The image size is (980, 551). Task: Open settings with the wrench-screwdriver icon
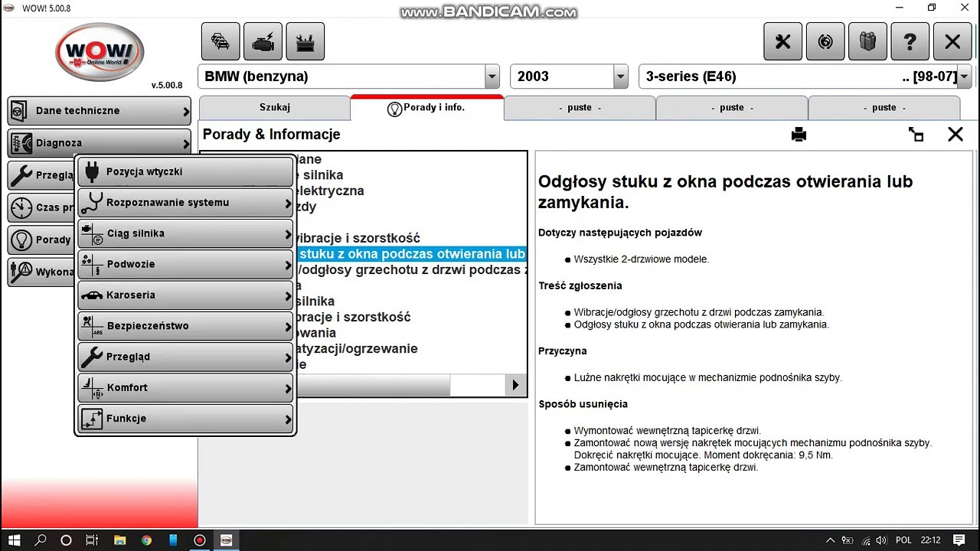coord(782,41)
